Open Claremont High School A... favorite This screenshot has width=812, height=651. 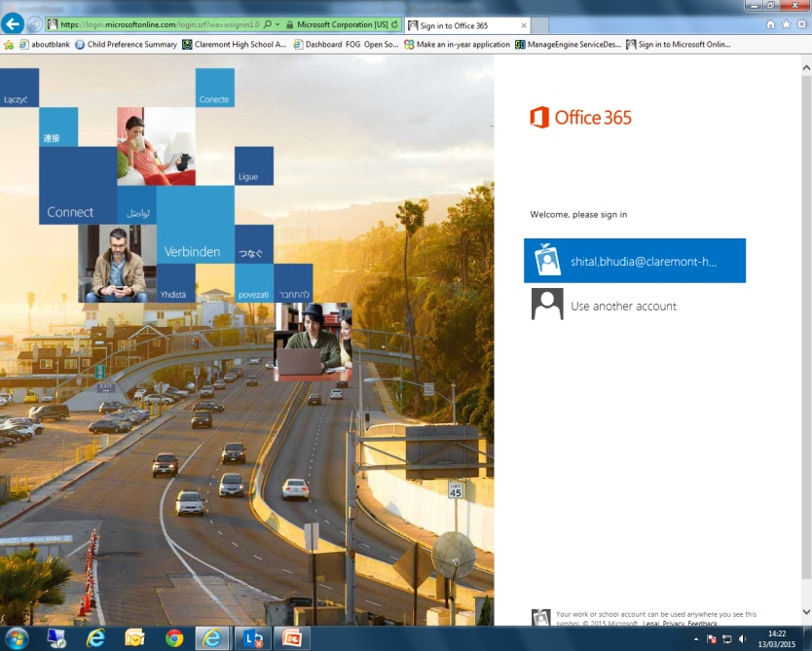tap(235, 45)
